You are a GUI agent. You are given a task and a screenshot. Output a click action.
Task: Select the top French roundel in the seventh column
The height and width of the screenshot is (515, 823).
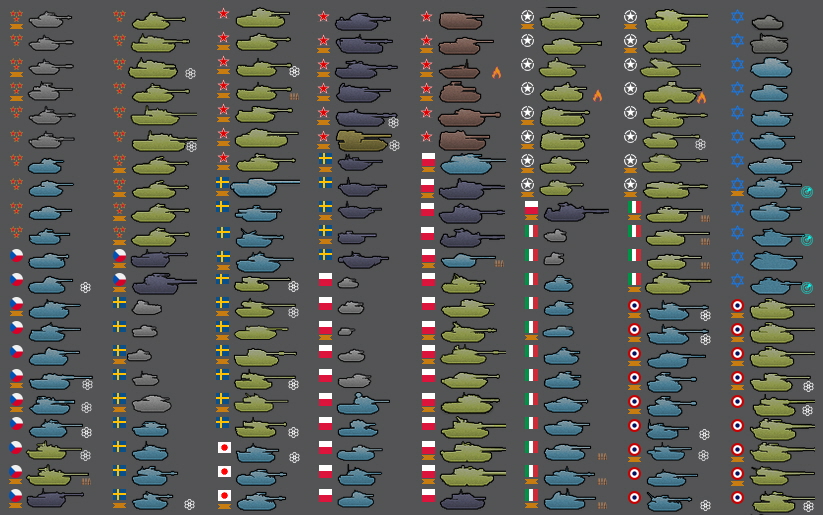[635, 305]
